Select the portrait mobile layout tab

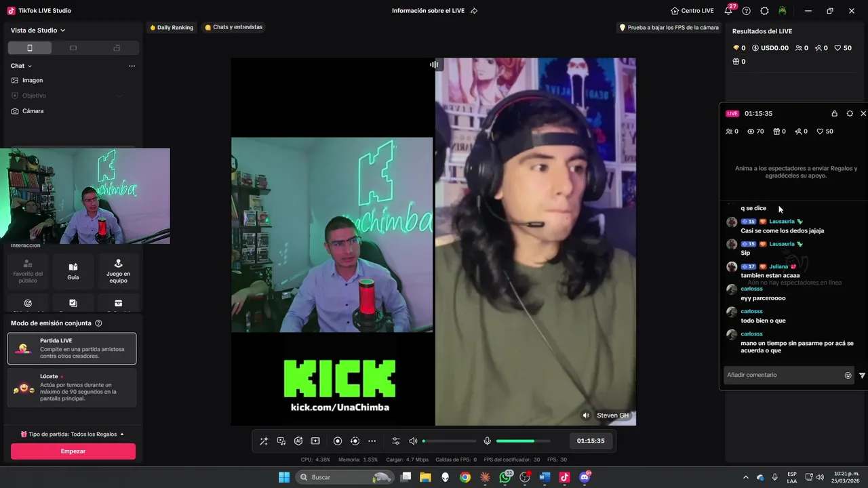click(29, 48)
